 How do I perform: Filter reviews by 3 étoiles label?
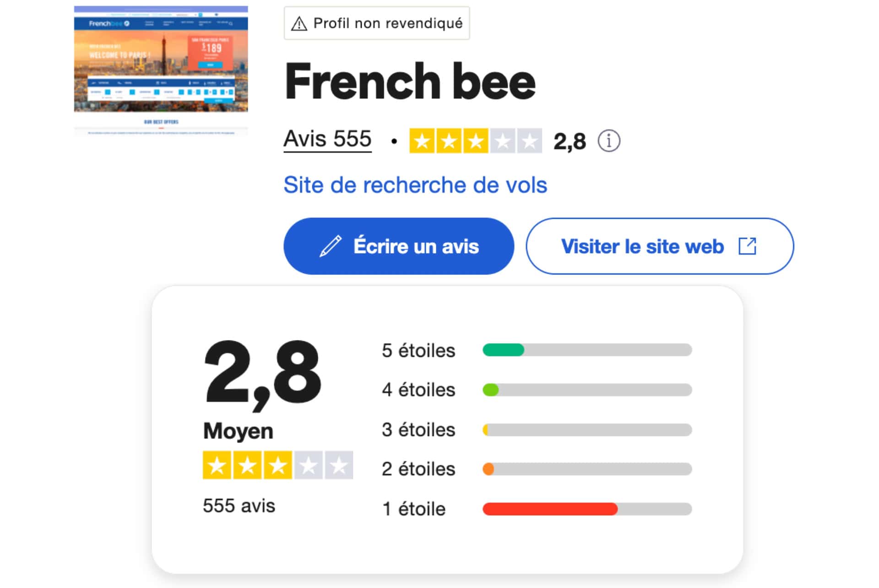coord(418,430)
